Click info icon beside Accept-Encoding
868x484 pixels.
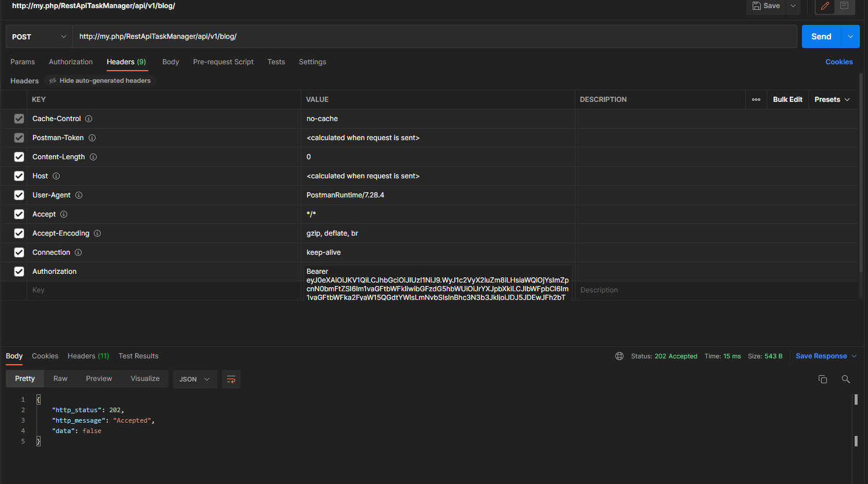tap(97, 233)
